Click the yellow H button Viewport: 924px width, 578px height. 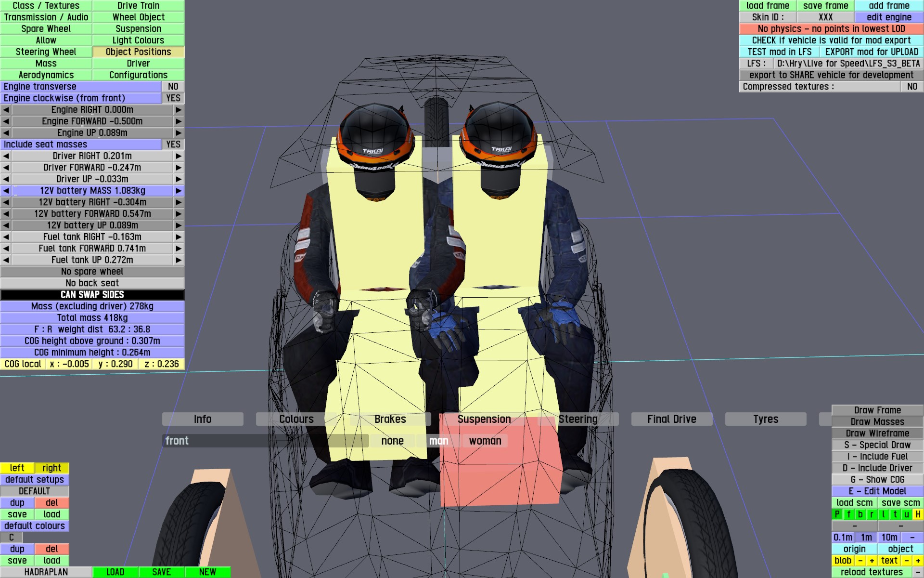point(918,514)
